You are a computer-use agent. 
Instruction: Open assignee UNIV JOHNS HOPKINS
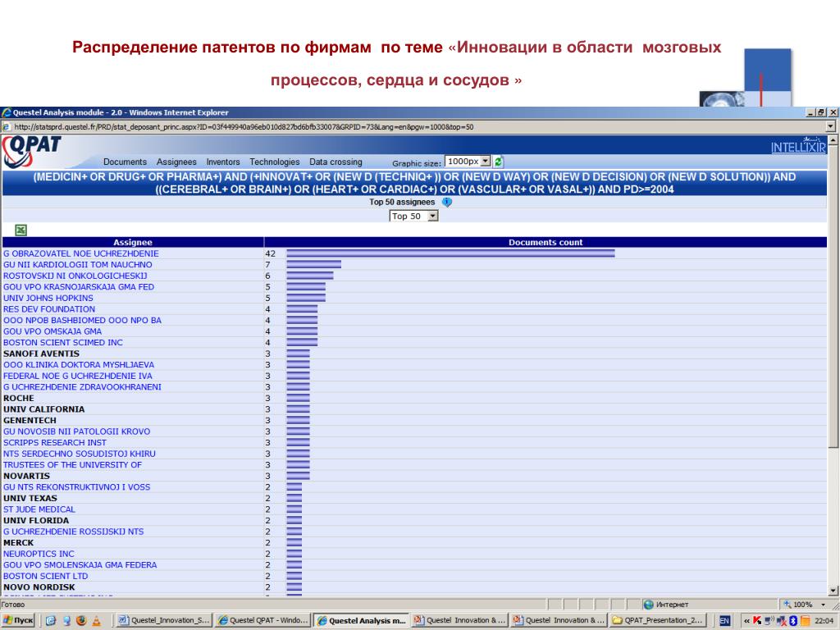pyautogui.click(x=48, y=298)
